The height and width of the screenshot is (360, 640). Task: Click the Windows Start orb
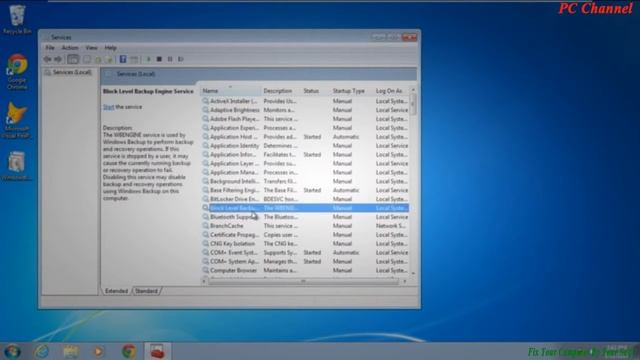(13, 351)
